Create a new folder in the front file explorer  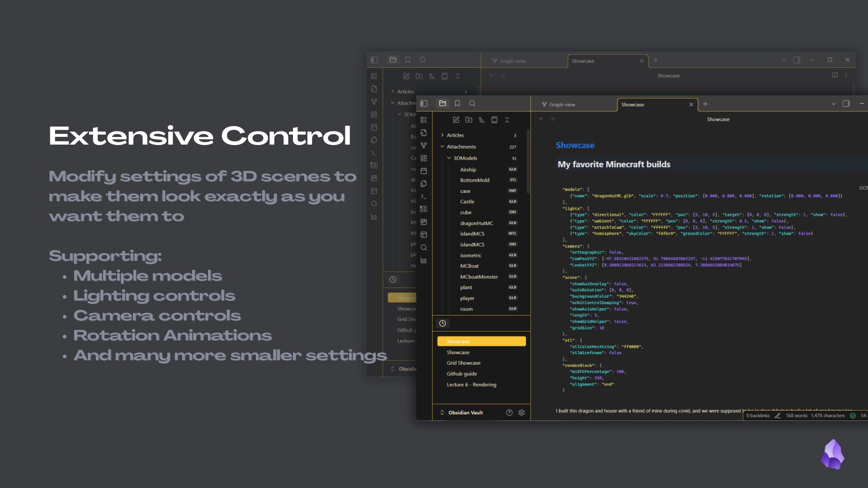(469, 120)
